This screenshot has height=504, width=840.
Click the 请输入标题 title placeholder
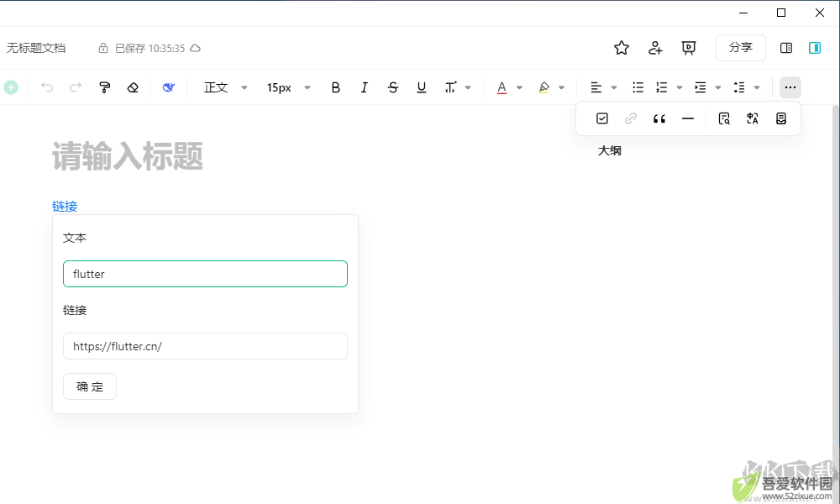128,156
